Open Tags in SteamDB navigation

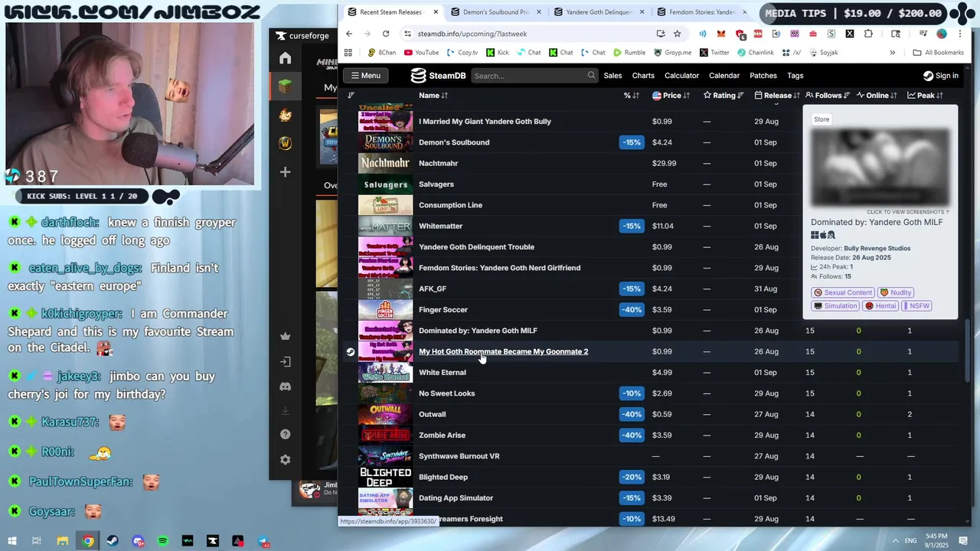(795, 75)
